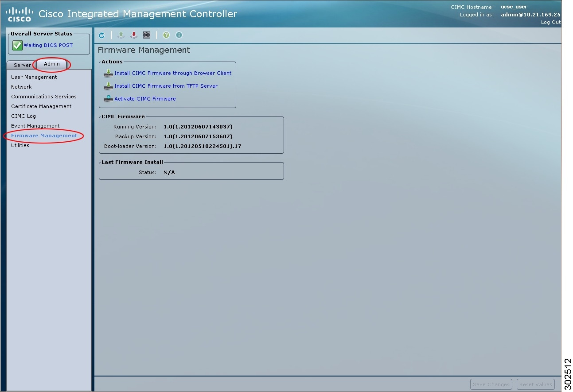Open Communications Services
Image resolution: width=573 pixels, height=392 pixels.
43,96
